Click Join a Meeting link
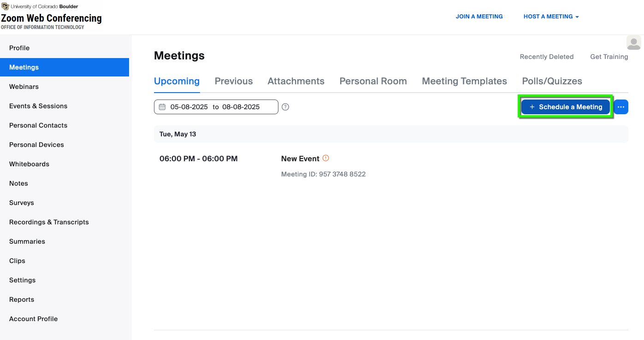Image resolution: width=644 pixels, height=340 pixels. (x=479, y=17)
